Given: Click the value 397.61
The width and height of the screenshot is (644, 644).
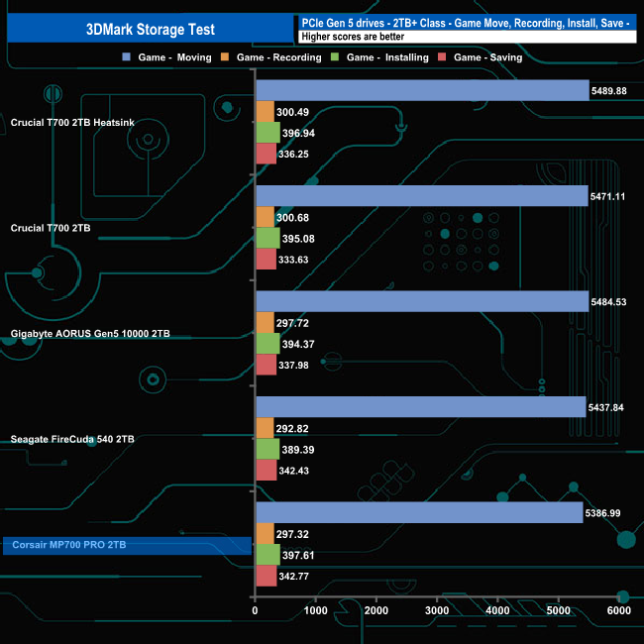Looking at the screenshot, I should 298,555.
